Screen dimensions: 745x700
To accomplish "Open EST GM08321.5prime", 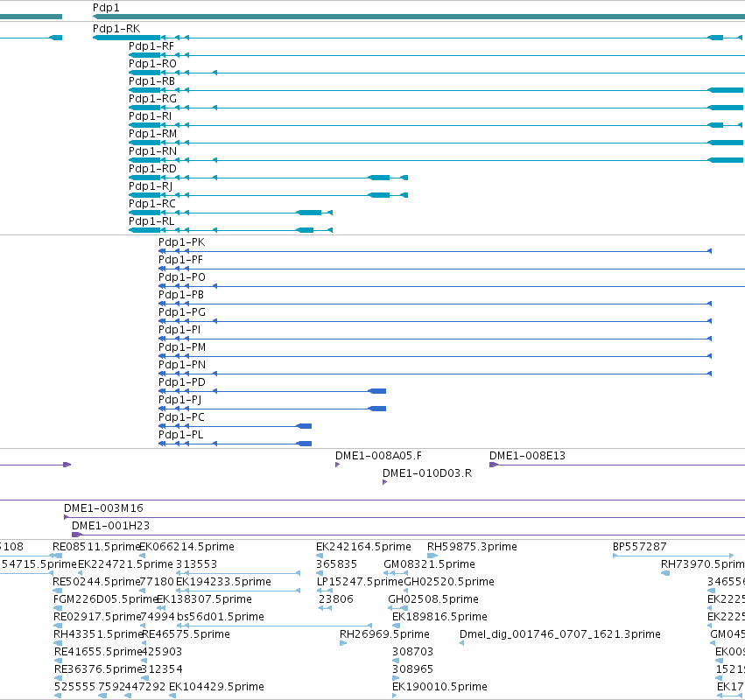I will pos(430,564).
